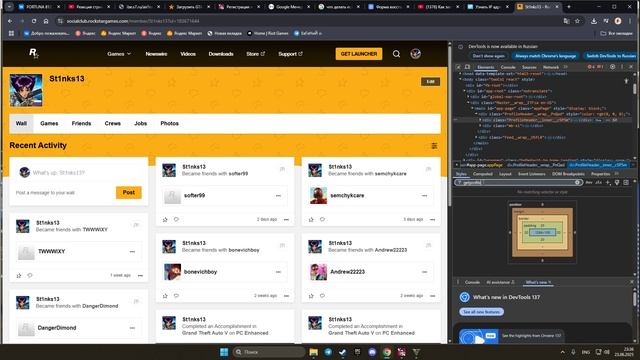The image size is (640, 360).
Task: Open File Explorer from taskbar
Action: point(313,352)
